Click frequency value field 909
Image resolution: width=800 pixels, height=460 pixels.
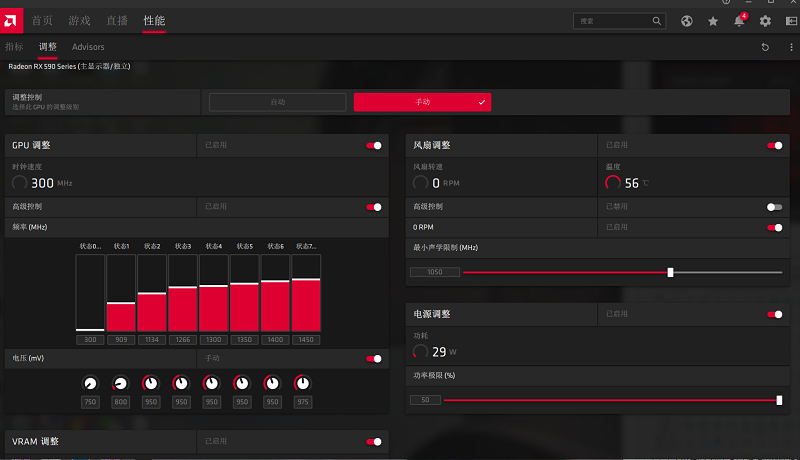pyautogui.click(x=121, y=340)
